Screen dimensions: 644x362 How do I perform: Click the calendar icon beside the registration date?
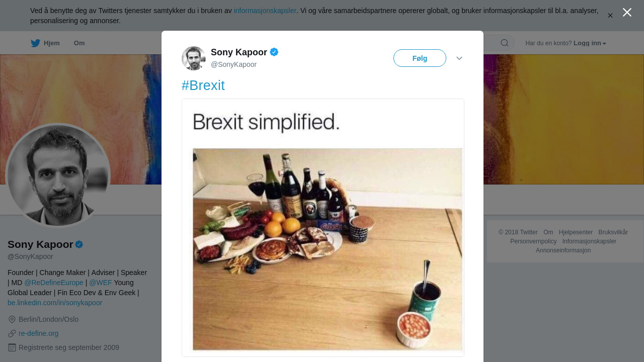12,347
